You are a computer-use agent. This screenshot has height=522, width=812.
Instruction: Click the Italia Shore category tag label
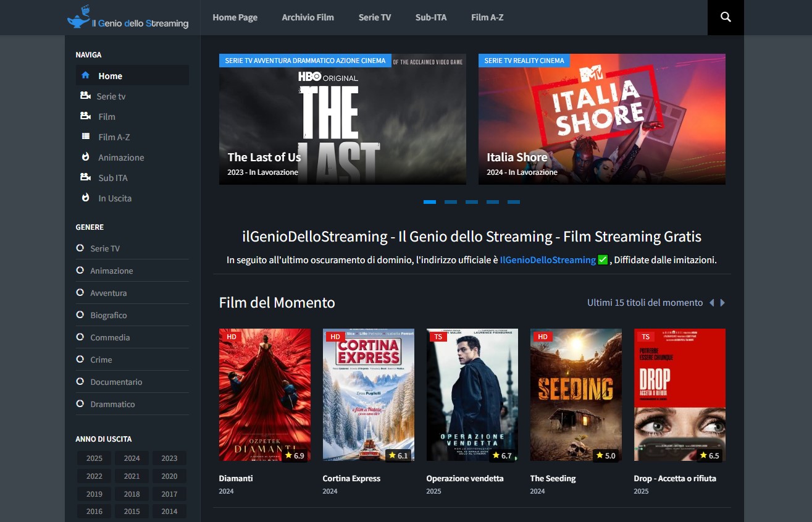524,61
